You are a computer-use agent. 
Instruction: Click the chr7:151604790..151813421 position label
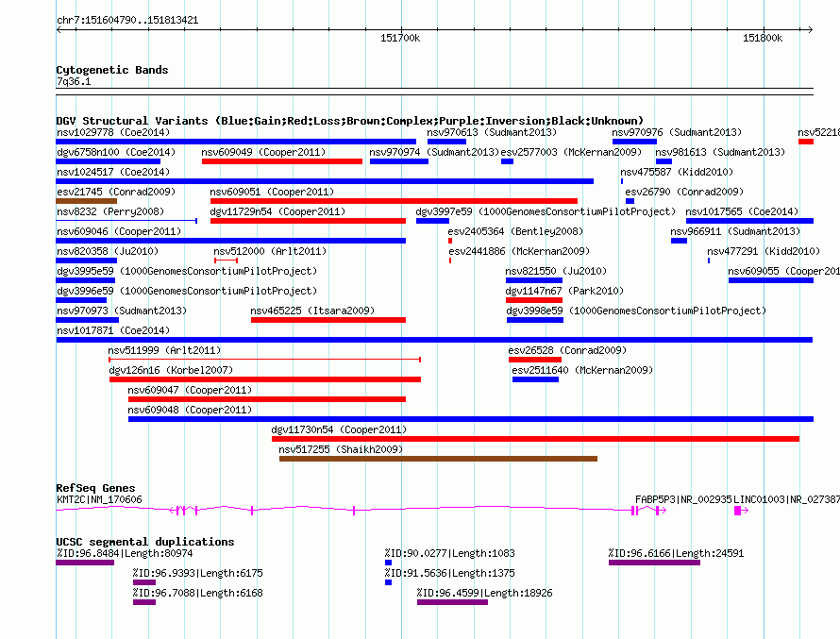tap(127, 21)
